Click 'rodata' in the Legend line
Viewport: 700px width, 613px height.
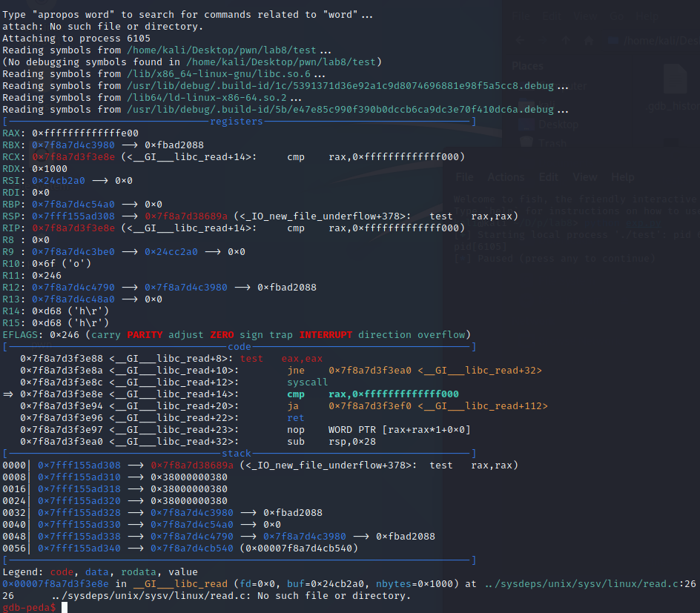139,572
